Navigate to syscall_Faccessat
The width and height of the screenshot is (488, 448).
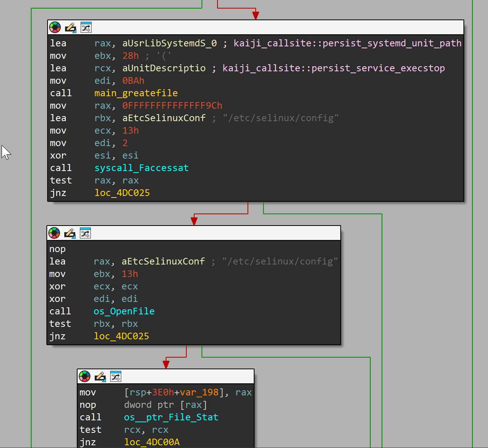141,168
